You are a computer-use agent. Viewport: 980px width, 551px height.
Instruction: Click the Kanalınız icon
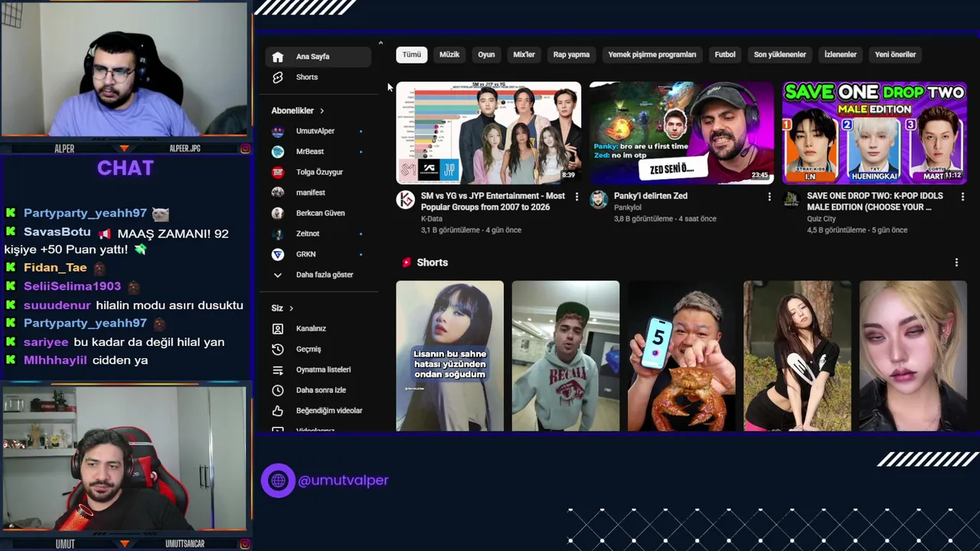pyautogui.click(x=278, y=328)
